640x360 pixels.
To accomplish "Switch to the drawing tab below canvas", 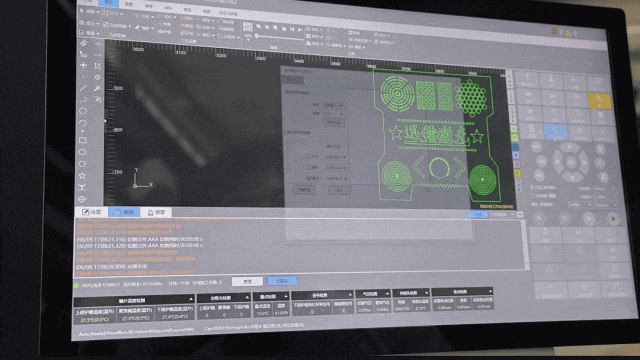I will click(92, 212).
